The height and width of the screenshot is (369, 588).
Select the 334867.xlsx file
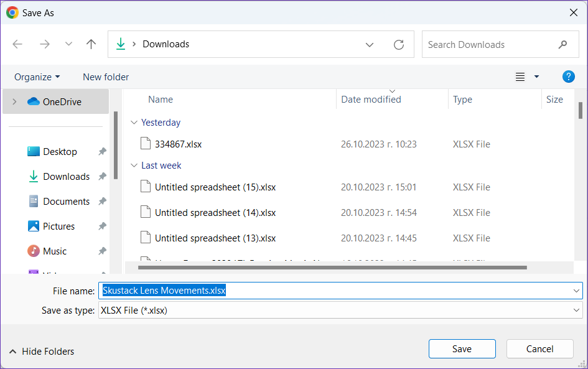[178, 144]
